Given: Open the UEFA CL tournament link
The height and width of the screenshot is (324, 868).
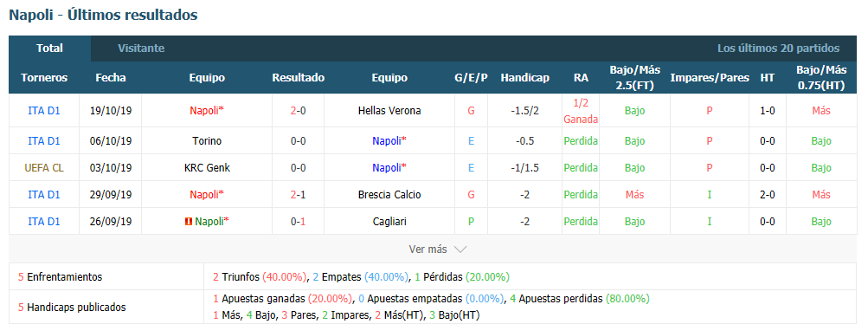Looking at the screenshot, I should [x=44, y=168].
